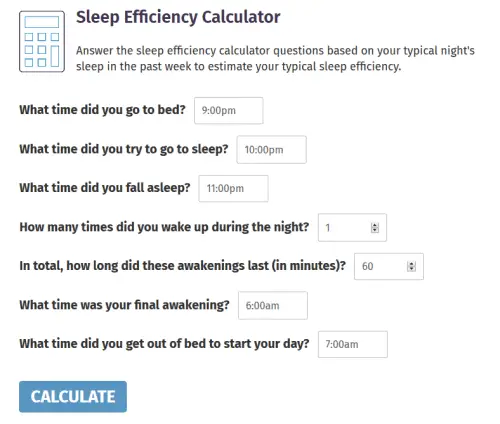Click the awakenings minutes field showing 60
Screen dimensions: 500x424
389,266
